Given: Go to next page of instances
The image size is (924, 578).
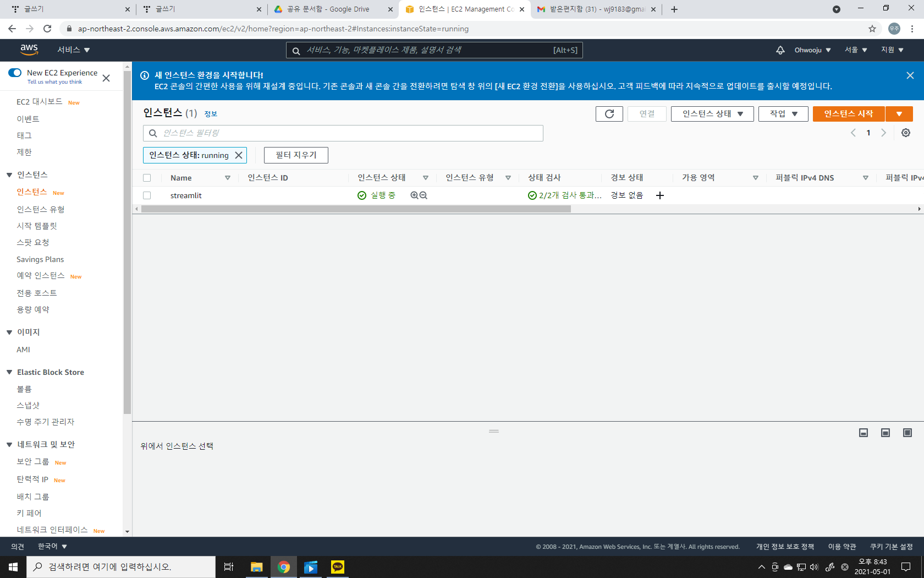Looking at the screenshot, I should pos(884,133).
